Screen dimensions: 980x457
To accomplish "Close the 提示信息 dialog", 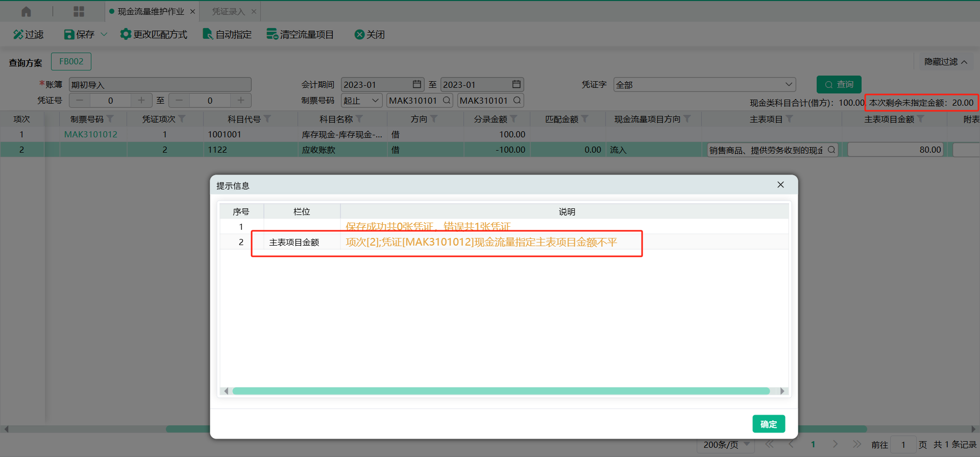I will 780,185.
